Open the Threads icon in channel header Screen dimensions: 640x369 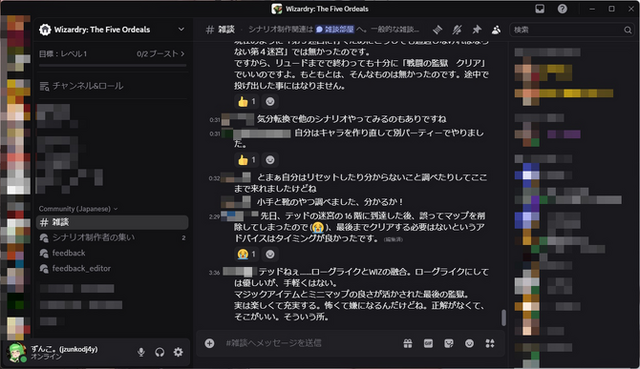click(438, 29)
